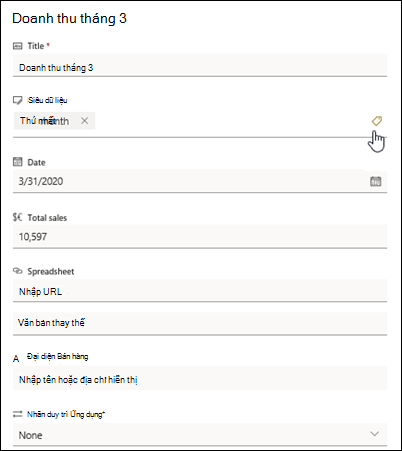Click the Nhập URL field

pyautogui.click(x=200, y=291)
